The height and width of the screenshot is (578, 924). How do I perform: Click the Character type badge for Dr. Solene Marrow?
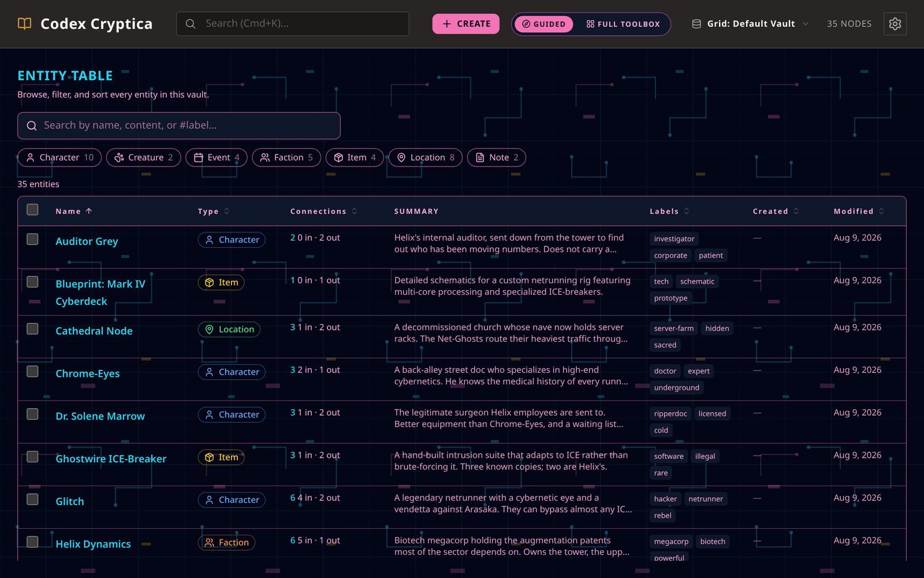tap(232, 415)
